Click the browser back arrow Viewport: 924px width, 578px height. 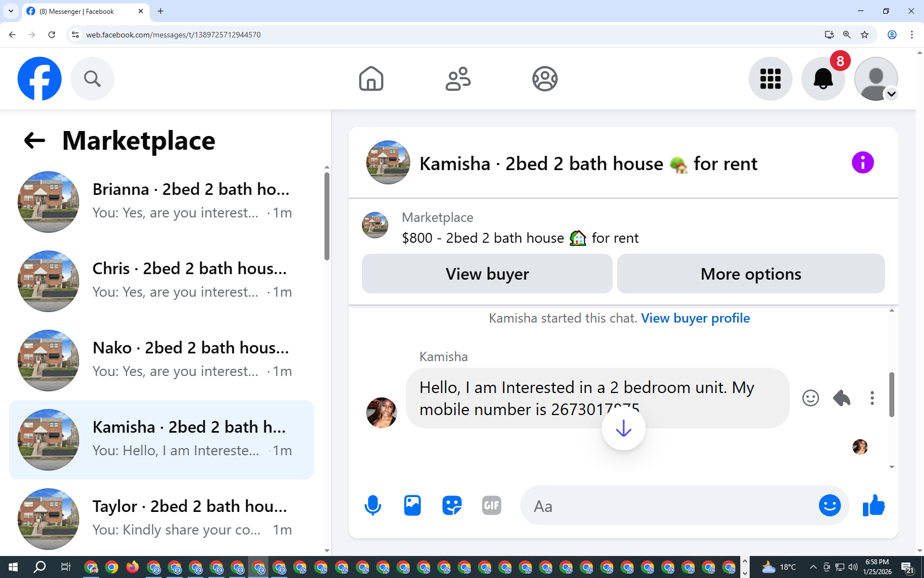[12, 35]
